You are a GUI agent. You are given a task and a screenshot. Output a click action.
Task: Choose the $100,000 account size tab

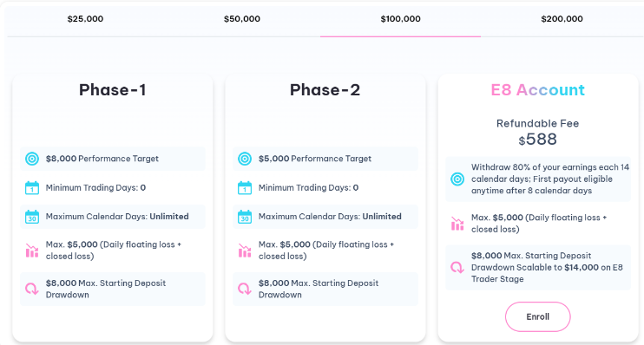point(400,19)
